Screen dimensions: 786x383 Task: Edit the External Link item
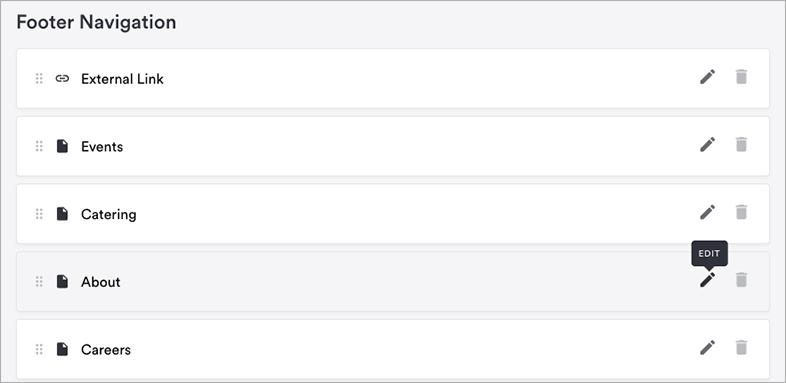707,77
